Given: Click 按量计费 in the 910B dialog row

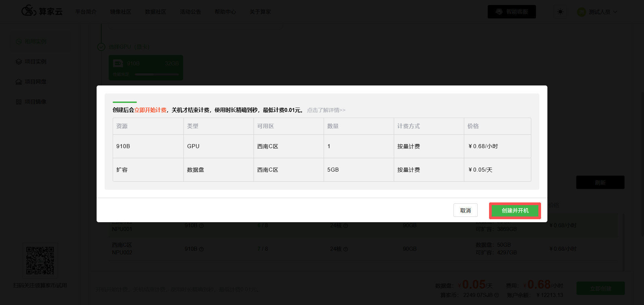Looking at the screenshot, I should [409, 146].
